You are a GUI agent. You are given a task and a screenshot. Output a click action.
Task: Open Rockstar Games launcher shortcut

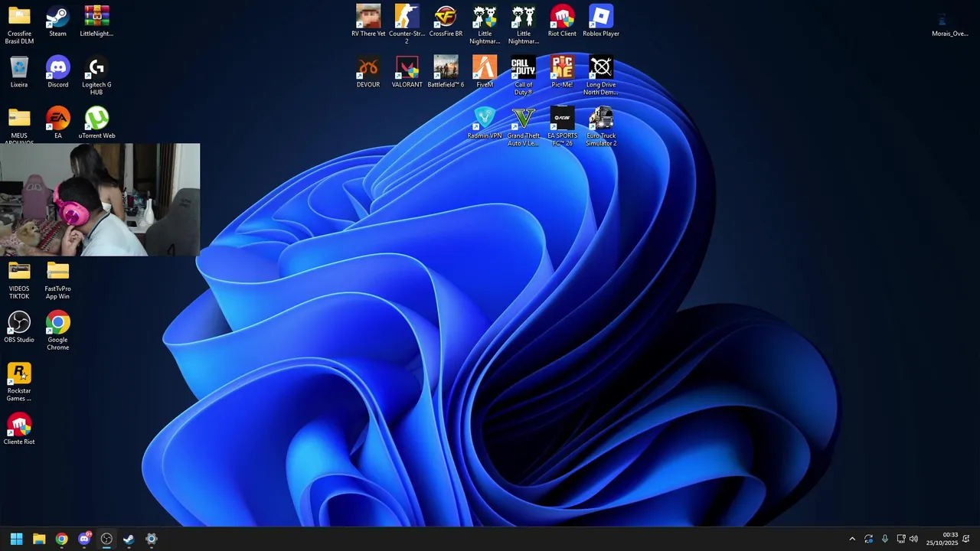(19, 382)
